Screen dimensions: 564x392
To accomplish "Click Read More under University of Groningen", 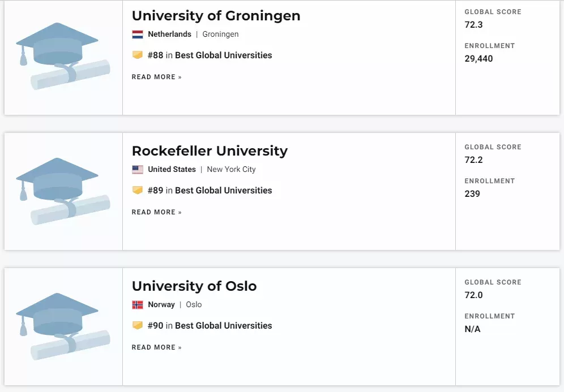I will 157,77.
